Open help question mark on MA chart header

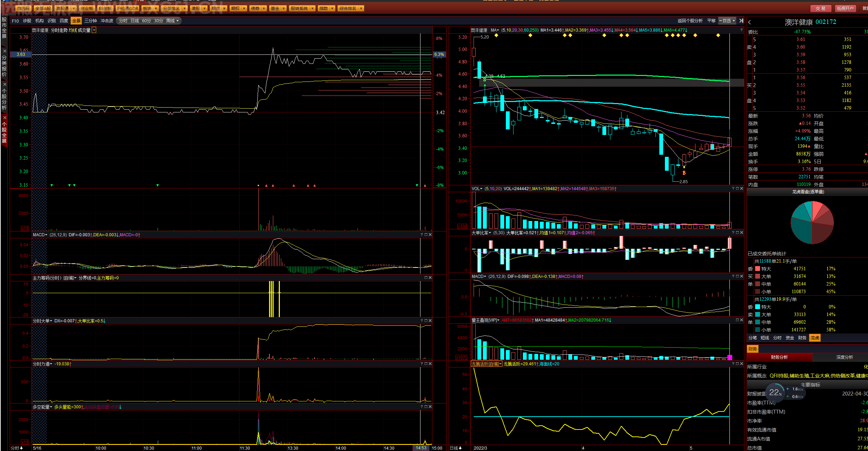[741, 30]
